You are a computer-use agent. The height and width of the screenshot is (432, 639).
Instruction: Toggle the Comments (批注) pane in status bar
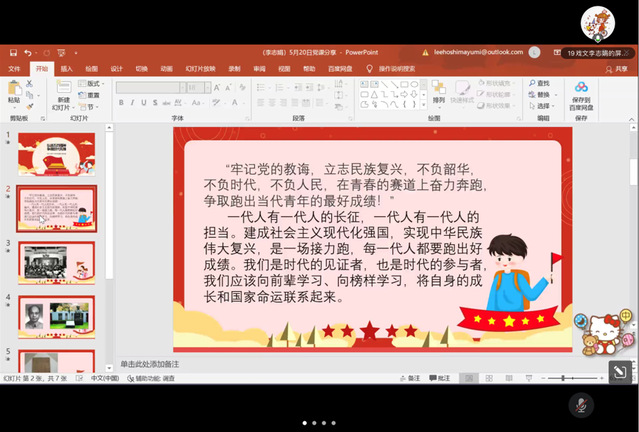[438, 379]
